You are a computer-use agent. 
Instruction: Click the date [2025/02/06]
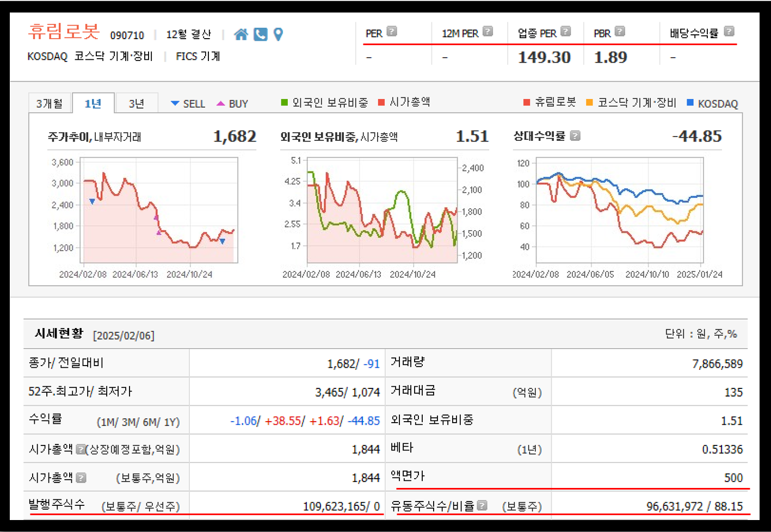(124, 336)
